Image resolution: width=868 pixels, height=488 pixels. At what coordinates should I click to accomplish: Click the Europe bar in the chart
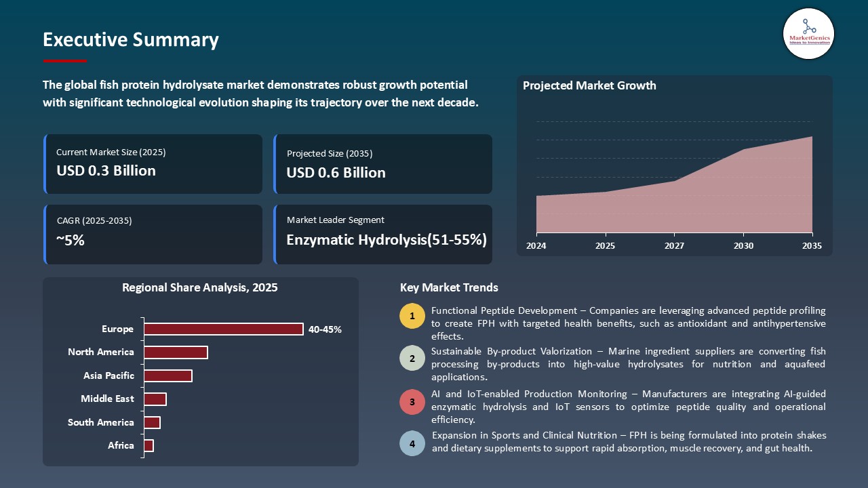[x=224, y=329]
